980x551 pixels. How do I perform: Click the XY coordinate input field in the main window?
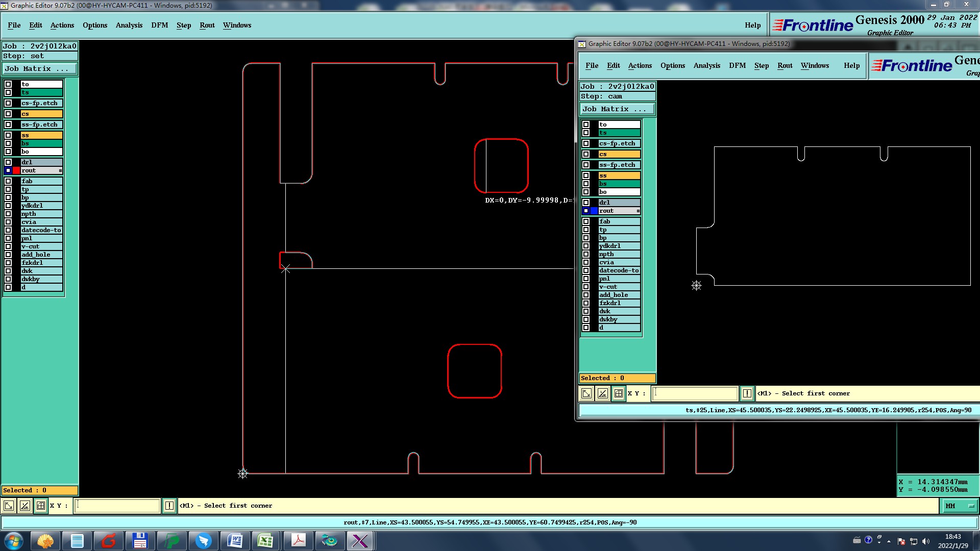click(x=117, y=506)
